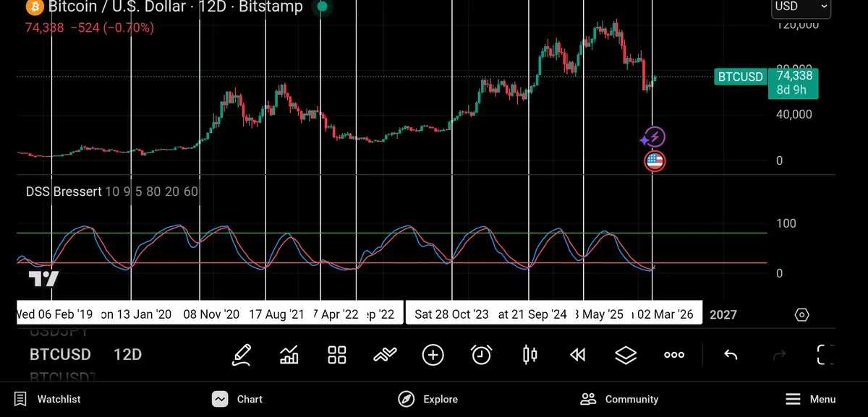
Task: Undo the last action with the arrow
Action: pyautogui.click(x=731, y=354)
